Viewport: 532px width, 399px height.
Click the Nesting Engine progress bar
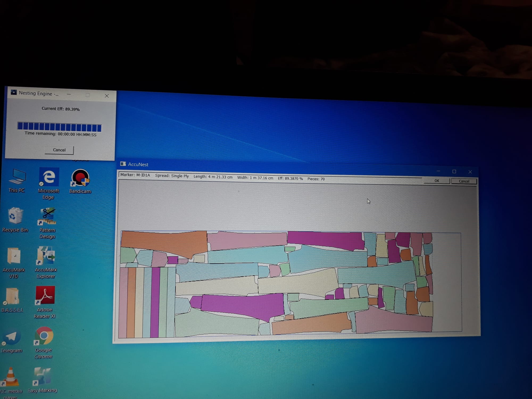[59, 127]
